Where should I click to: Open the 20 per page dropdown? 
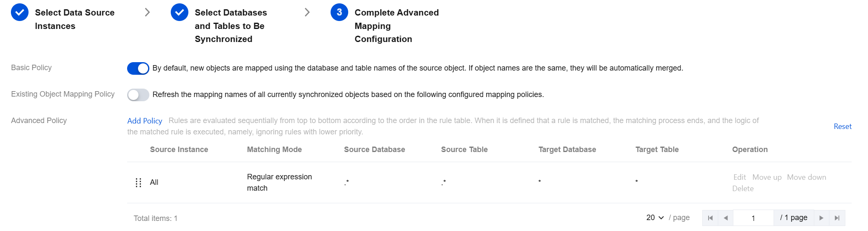tap(655, 218)
